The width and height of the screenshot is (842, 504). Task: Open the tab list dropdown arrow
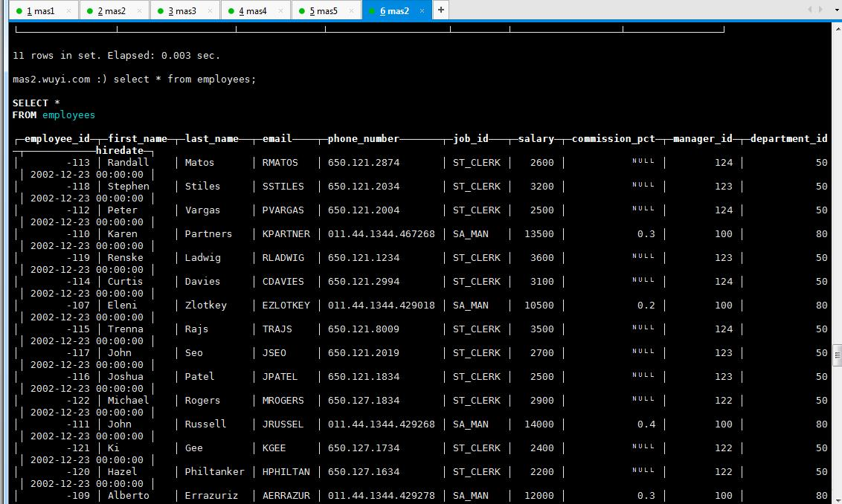(837, 10)
